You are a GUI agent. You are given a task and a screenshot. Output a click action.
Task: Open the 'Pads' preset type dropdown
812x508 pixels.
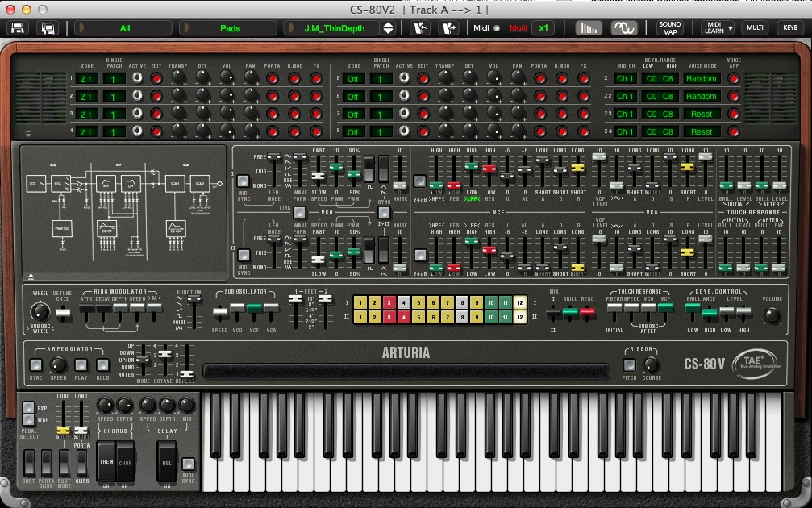tap(230, 28)
